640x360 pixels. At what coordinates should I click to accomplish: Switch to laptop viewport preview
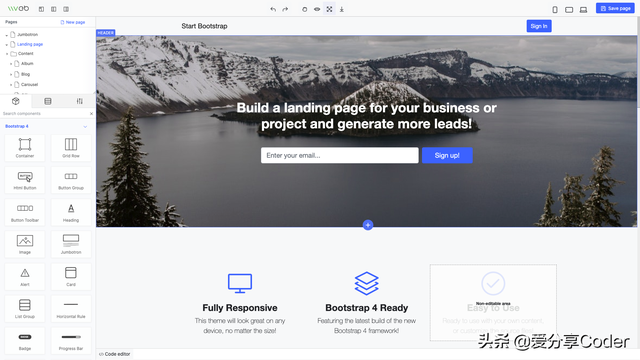point(583,9)
